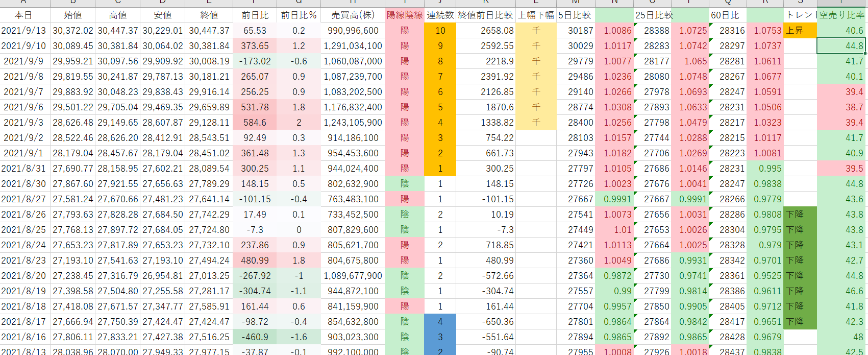Viewport: 868px width, 355px height.
Task: Select the 25日比較 header cell
Action: (653, 15)
